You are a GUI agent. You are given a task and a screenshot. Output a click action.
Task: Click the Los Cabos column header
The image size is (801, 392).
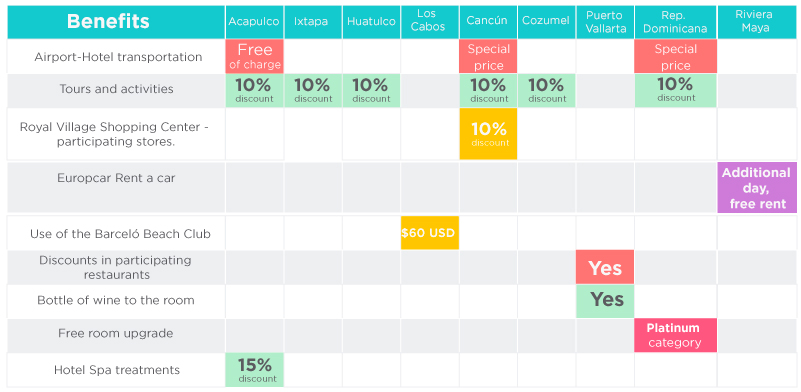tap(430, 22)
